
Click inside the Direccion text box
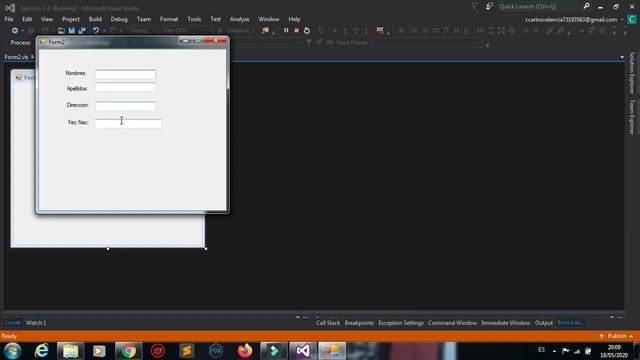click(x=125, y=106)
